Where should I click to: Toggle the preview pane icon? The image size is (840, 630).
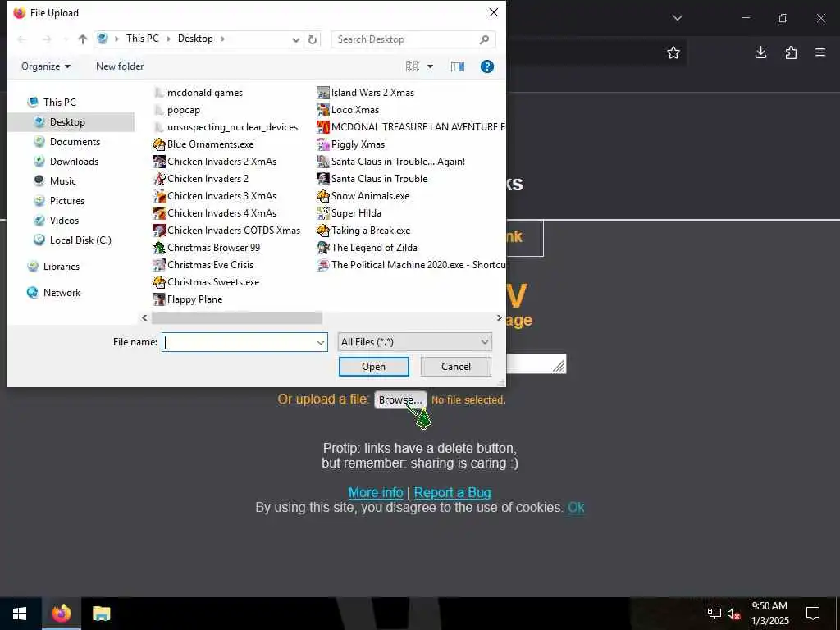(x=458, y=66)
